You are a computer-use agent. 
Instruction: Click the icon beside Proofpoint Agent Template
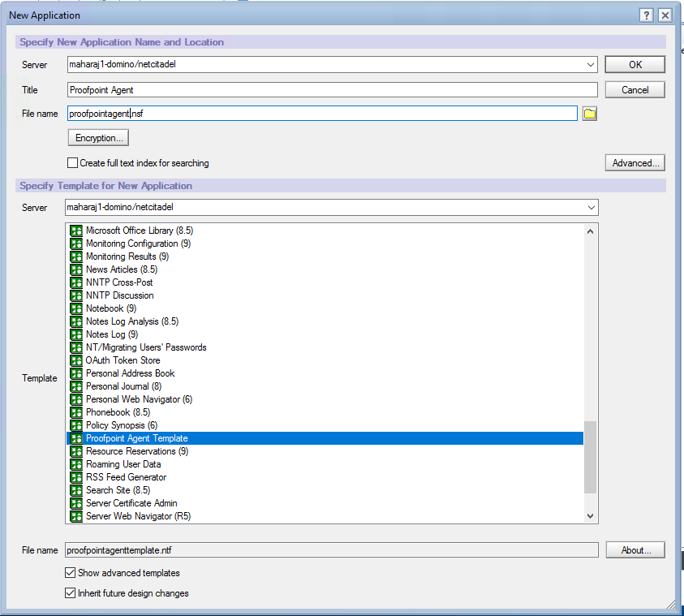pos(76,438)
